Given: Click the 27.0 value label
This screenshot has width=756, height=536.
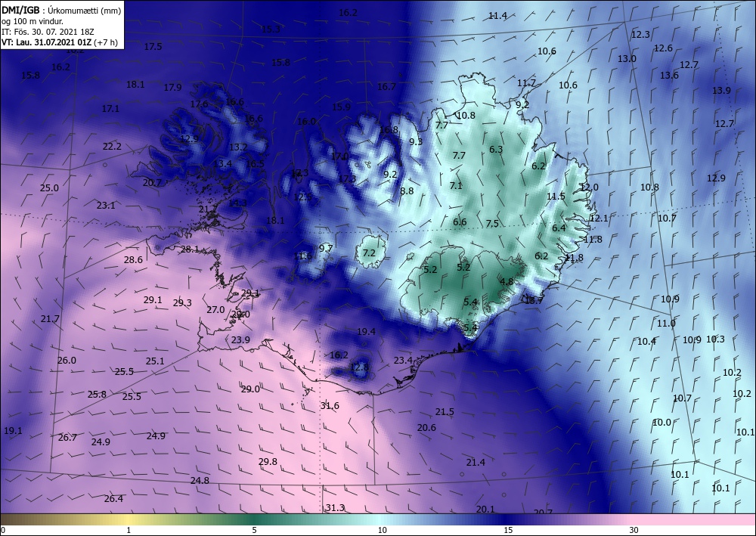Looking at the screenshot, I should pos(215,310).
